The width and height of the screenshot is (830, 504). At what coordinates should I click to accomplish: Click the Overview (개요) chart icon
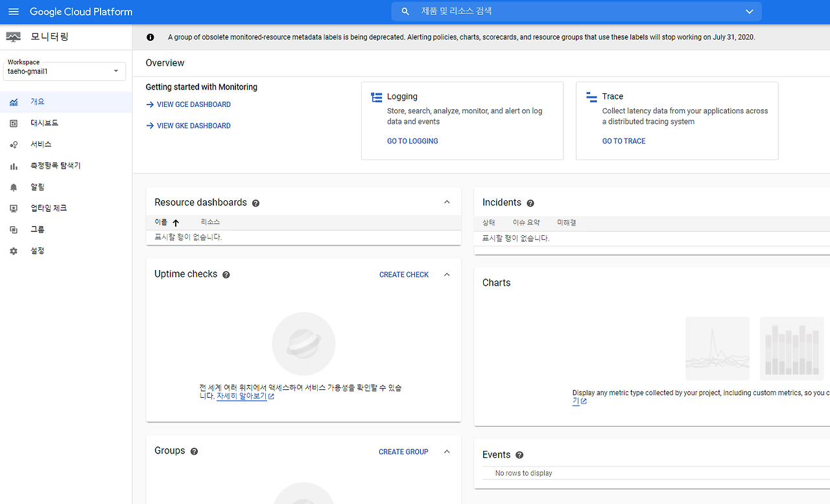tap(14, 102)
